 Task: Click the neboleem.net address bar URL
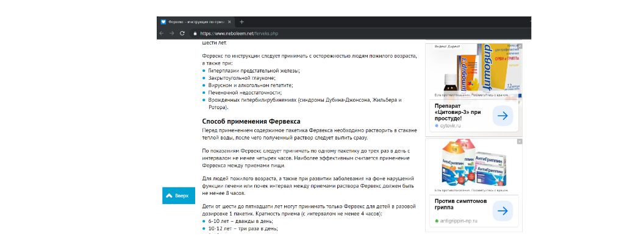point(239,34)
